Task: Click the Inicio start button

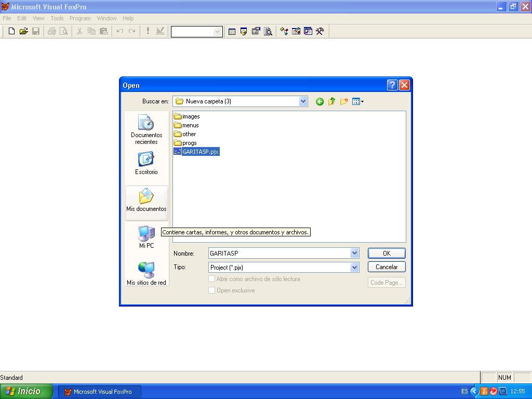Action: pyautogui.click(x=26, y=392)
